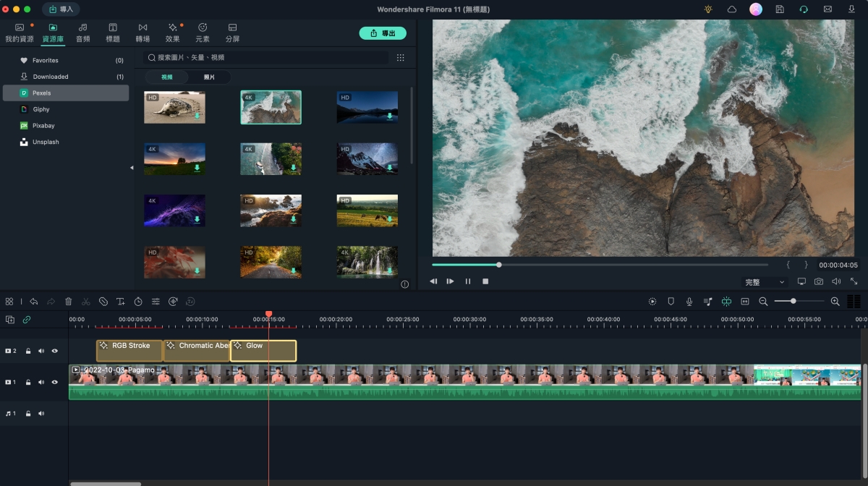The image size is (868, 486).
Task: Open the 導入 import dropdown
Action: 61,9
